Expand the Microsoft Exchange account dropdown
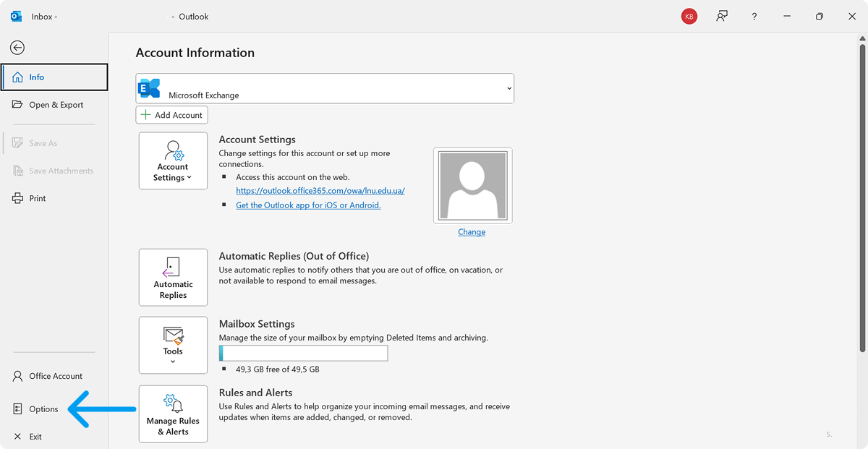This screenshot has width=868, height=449. (509, 88)
